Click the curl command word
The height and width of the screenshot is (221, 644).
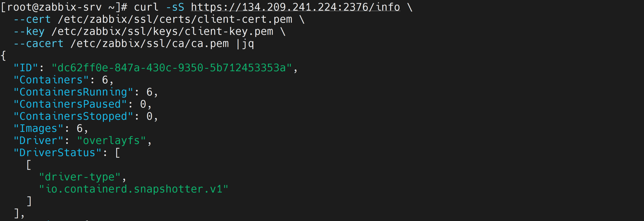146,7
